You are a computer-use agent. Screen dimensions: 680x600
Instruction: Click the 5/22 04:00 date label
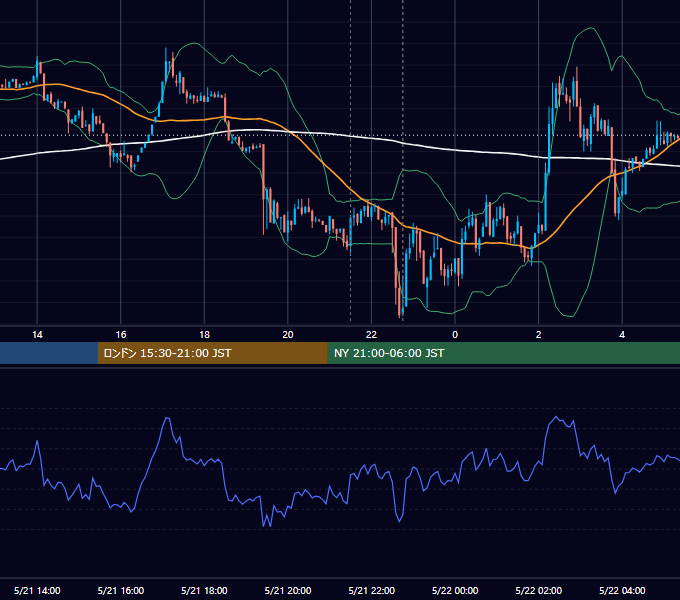pyautogui.click(x=622, y=590)
